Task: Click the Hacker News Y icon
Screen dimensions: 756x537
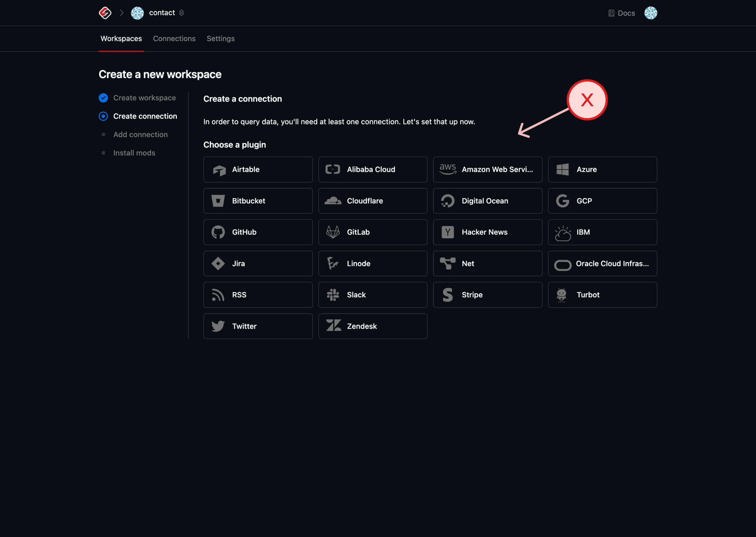Action: click(x=448, y=232)
